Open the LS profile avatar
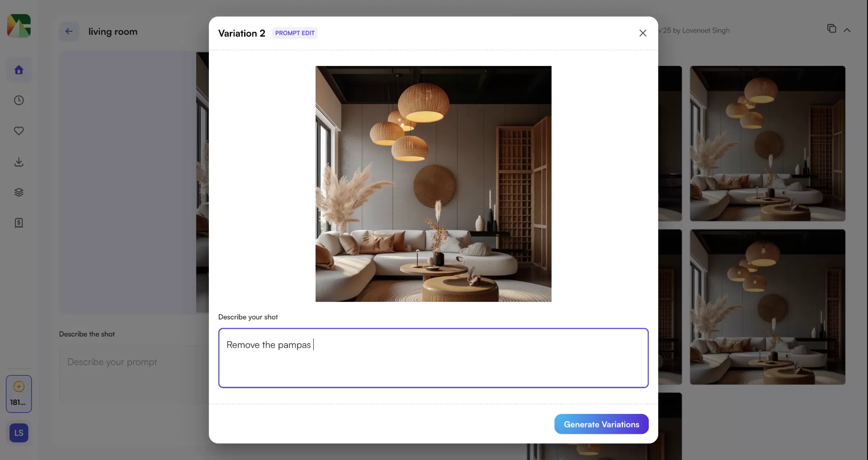Image resolution: width=868 pixels, height=460 pixels. pyautogui.click(x=19, y=432)
